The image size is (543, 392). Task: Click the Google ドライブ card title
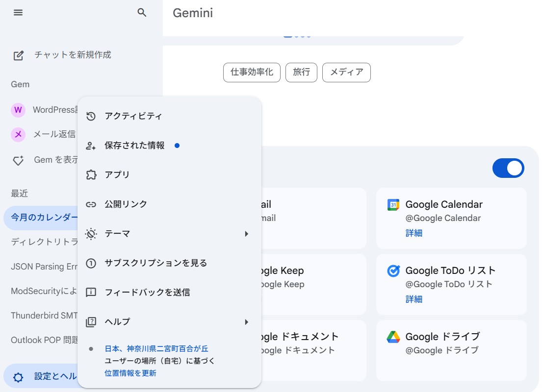click(x=442, y=337)
